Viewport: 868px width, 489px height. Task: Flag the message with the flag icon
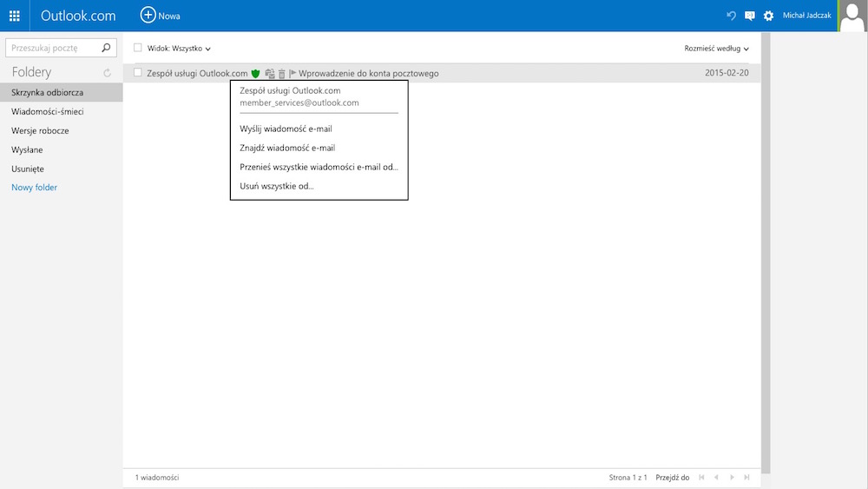[x=293, y=73]
